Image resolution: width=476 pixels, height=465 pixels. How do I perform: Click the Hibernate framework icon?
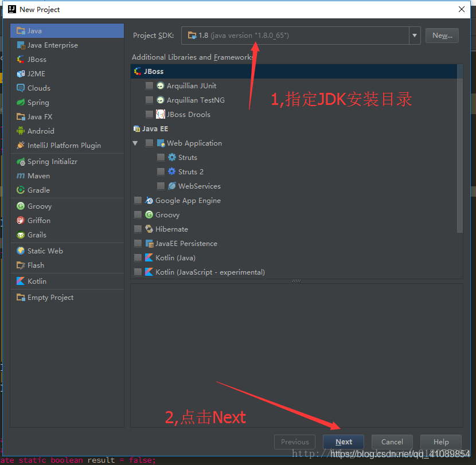click(x=149, y=229)
